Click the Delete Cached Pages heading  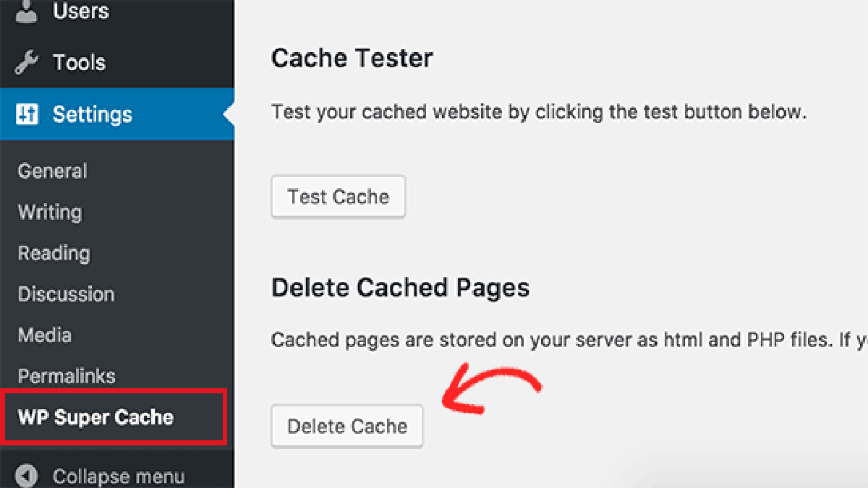[400, 288]
